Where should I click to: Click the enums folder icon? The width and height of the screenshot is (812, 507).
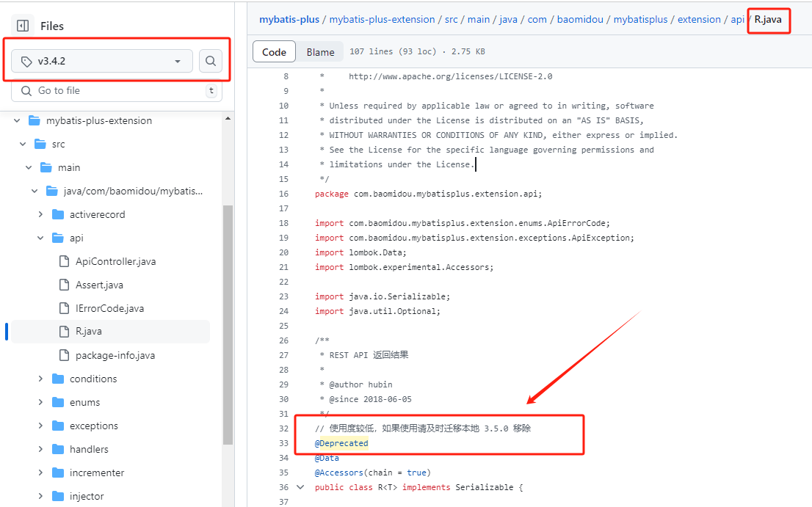(58, 402)
